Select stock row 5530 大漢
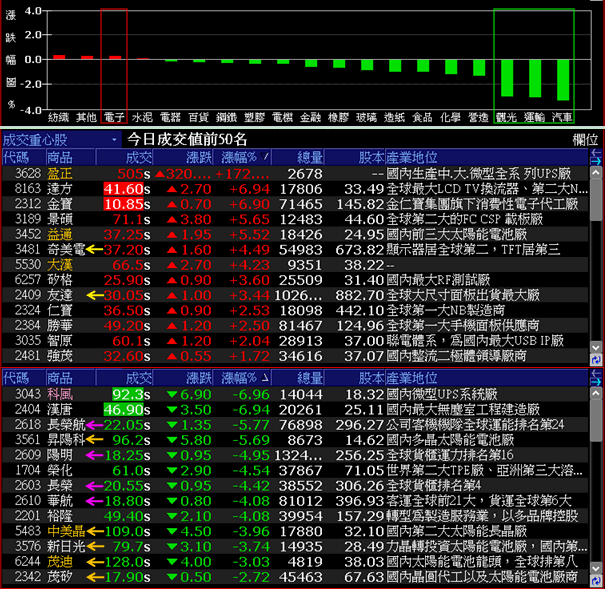605x589 pixels. (295, 265)
